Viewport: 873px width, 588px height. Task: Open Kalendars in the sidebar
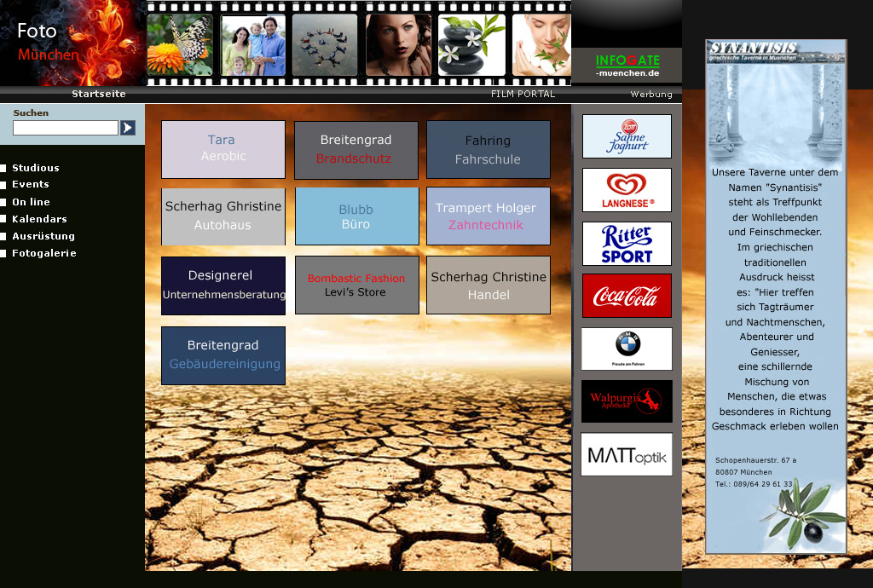click(39, 219)
